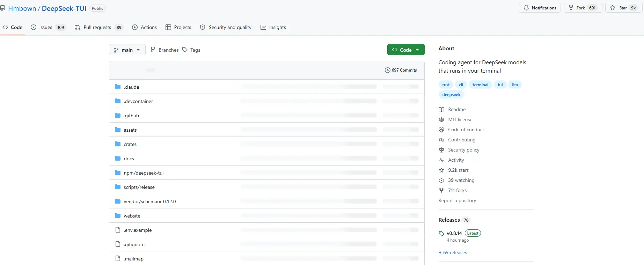The width and height of the screenshot is (644, 265).
Task: Click Report repository link
Action: click(x=457, y=200)
